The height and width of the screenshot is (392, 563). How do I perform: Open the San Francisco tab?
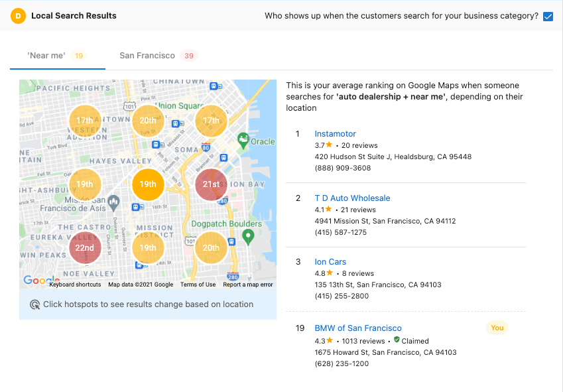tap(147, 56)
